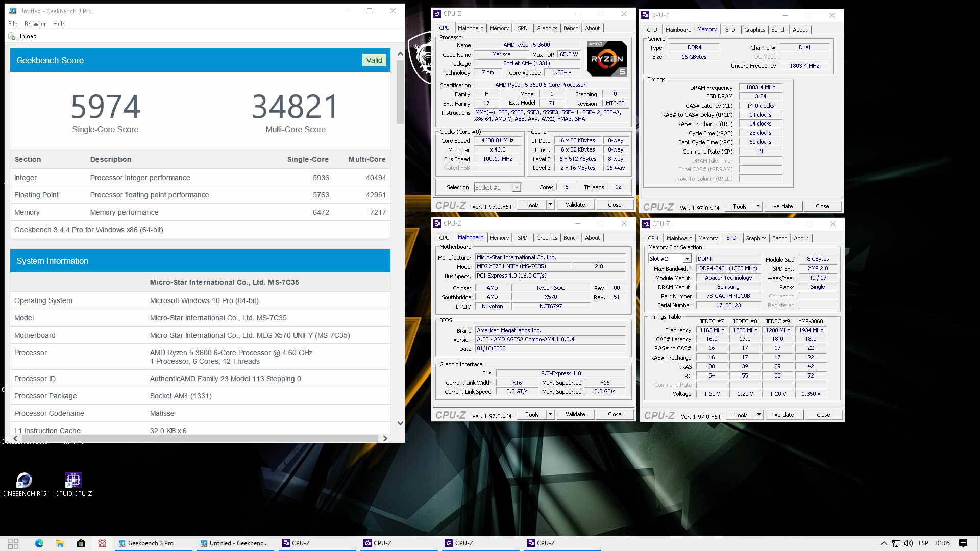Launch Microsoft Edge from taskbar
This screenshot has height=551, width=980.
(x=39, y=543)
